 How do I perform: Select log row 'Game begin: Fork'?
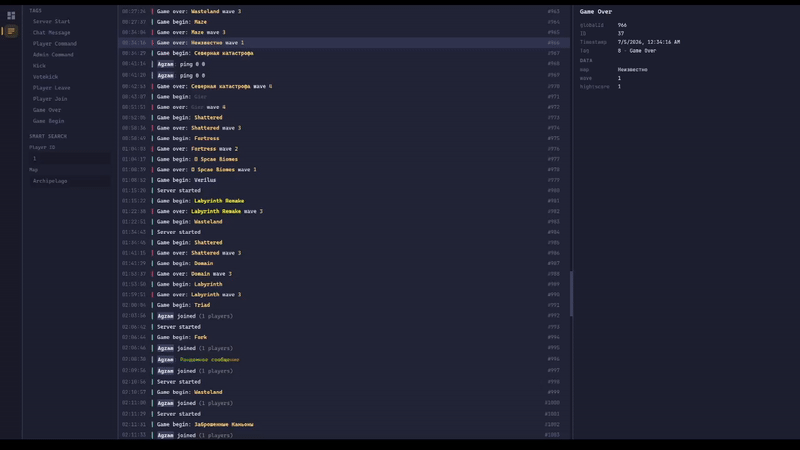tap(344, 337)
